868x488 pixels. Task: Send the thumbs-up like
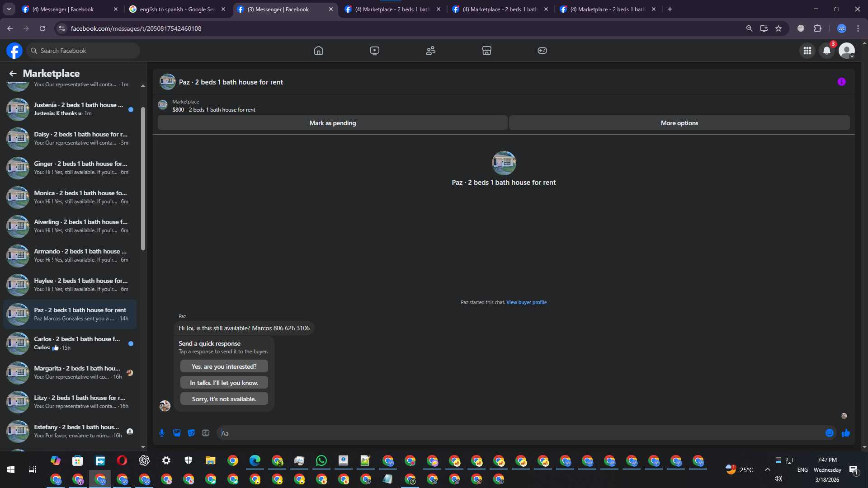(x=845, y=433)
